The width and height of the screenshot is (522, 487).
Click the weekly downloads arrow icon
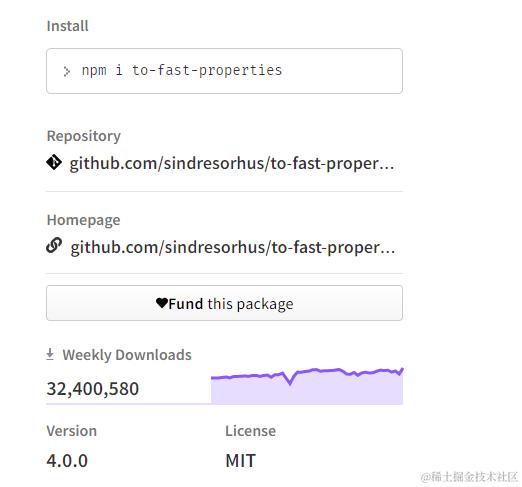[x=50, y=354]
